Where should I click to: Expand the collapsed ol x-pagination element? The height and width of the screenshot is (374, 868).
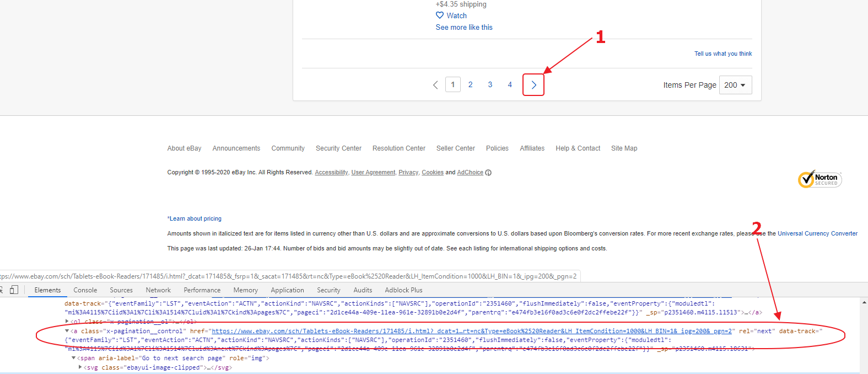point(67,321)
